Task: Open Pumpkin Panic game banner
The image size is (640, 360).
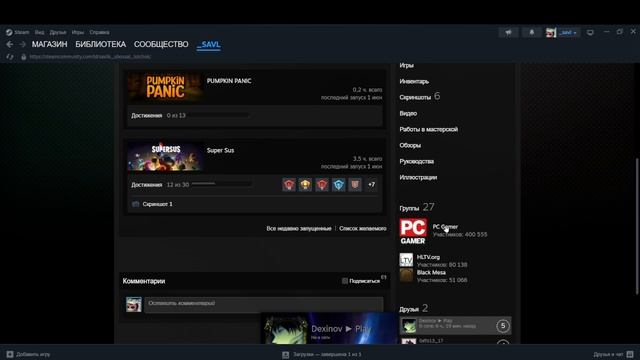Action: pos(165,87)
